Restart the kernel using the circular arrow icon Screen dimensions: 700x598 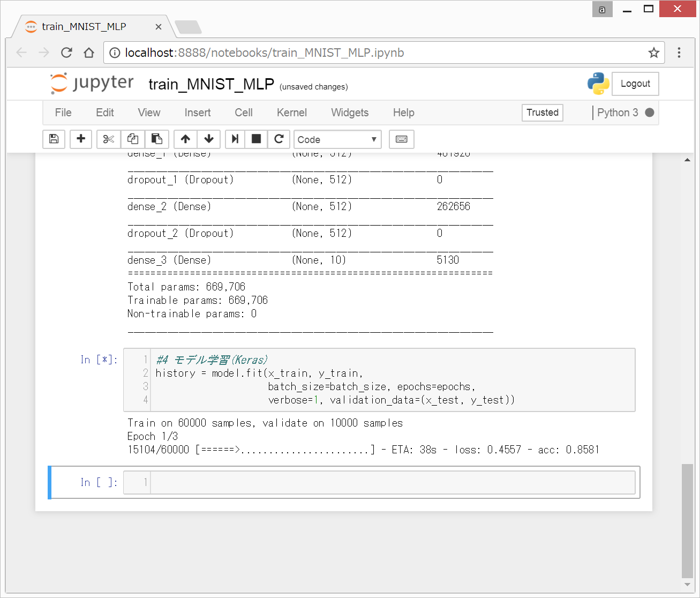279,139
